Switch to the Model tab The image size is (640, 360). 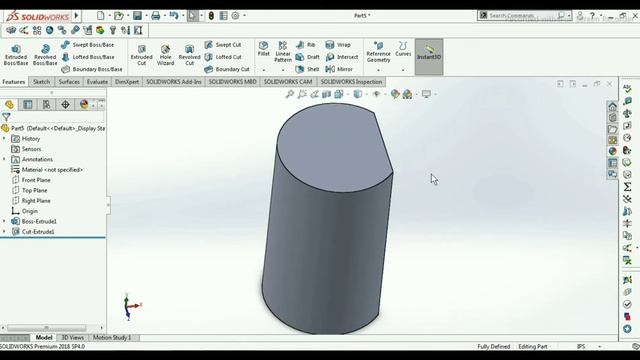(44, 338)
